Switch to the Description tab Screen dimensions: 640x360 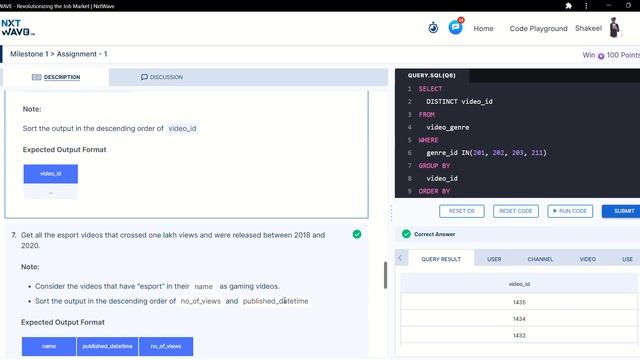click(56, 77)
